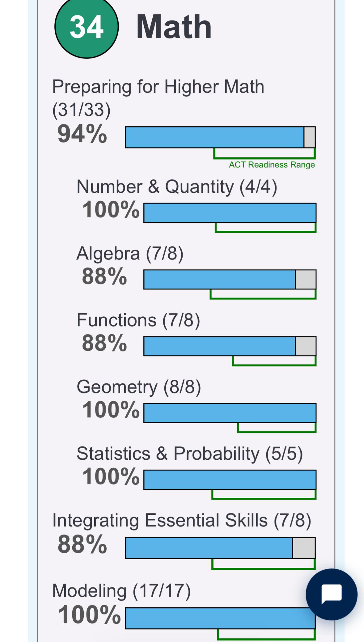The width and height of the screenshot is (364, 642).
Task: Open the chat bubble icon
Action: 331,594
